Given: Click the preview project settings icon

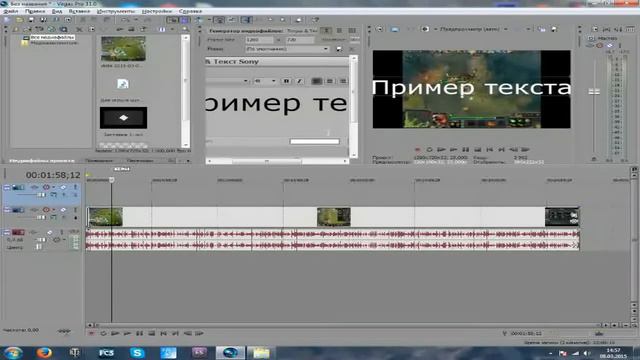Looking at the screenshot, I should click(379, 29).
